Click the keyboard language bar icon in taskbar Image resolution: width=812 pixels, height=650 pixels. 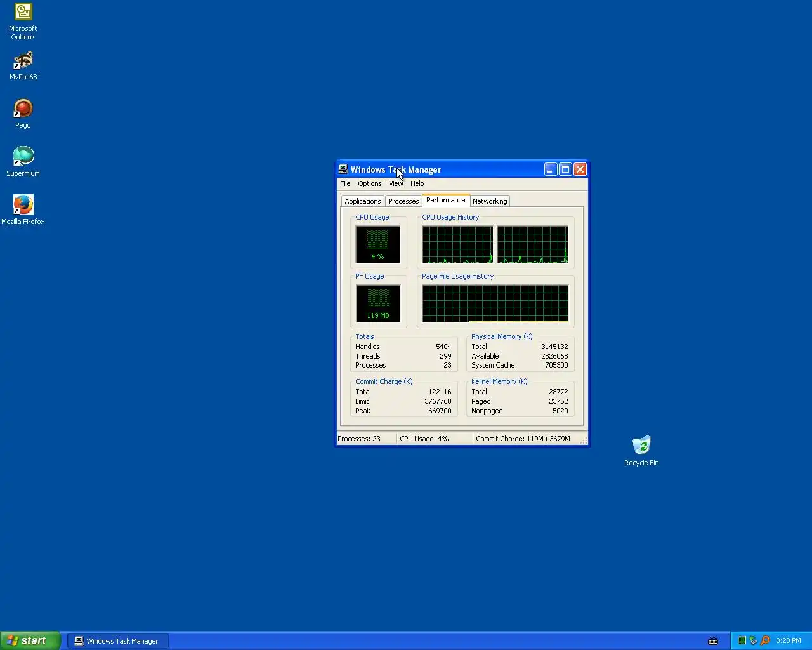coord(713,641)
